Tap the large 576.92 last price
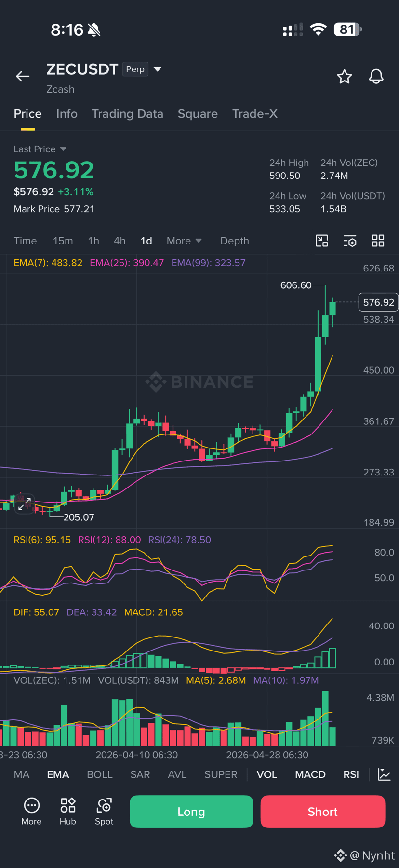Image resolution: width=399 pixels, height=868 pixels. coord(54,170)
